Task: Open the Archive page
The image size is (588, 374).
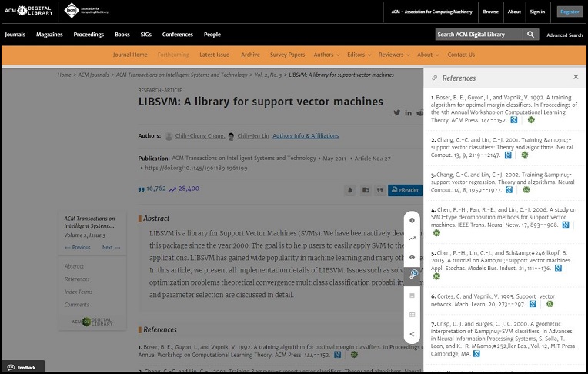Action: tap(250, 55)
